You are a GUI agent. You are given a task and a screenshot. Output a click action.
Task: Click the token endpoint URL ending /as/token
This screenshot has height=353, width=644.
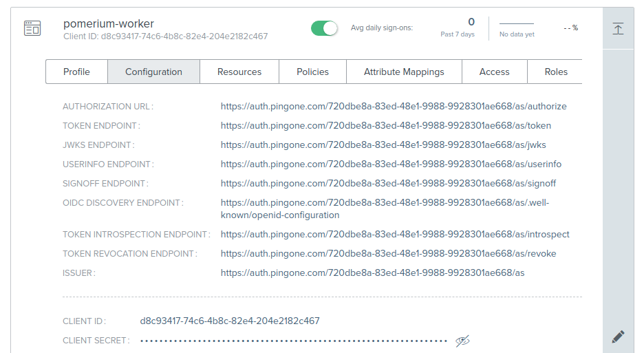[x=386, y=126]
